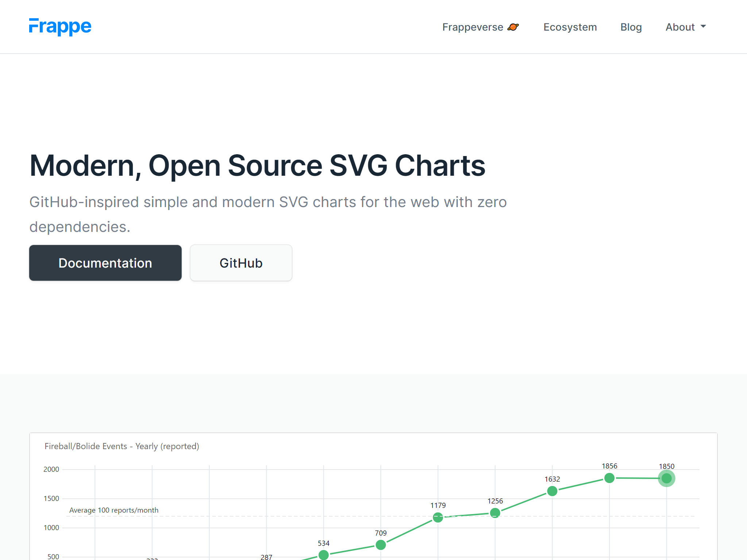747x560 pixels.
Task: Click the 'Average 100 reports/month' label
Action: [x=114, y=510]
